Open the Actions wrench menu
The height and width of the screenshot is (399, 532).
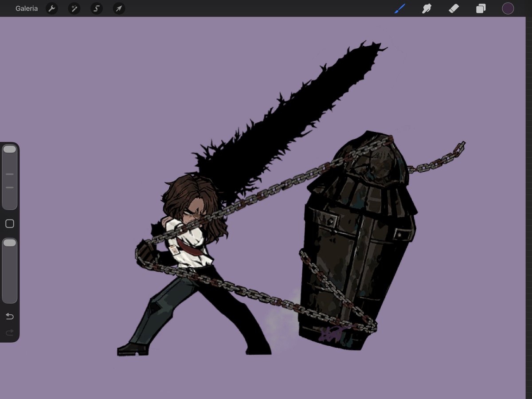pos(52,8)
